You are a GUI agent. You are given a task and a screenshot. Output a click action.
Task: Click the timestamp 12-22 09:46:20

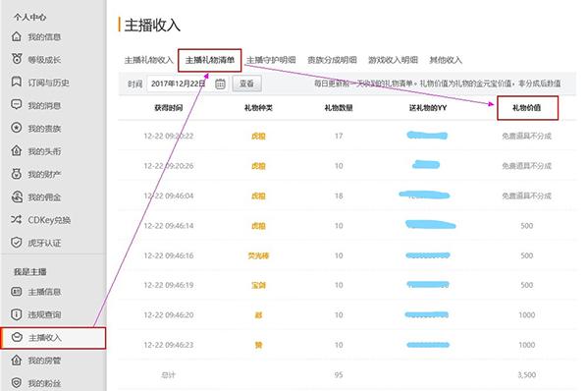pyautogui.click(x=169, y=314)
